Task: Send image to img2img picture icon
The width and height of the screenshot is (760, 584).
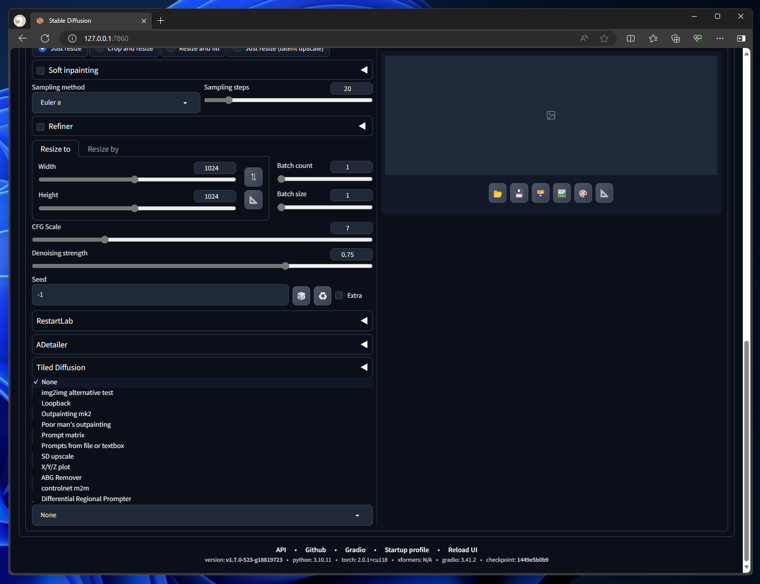Action: click(561, 193)
